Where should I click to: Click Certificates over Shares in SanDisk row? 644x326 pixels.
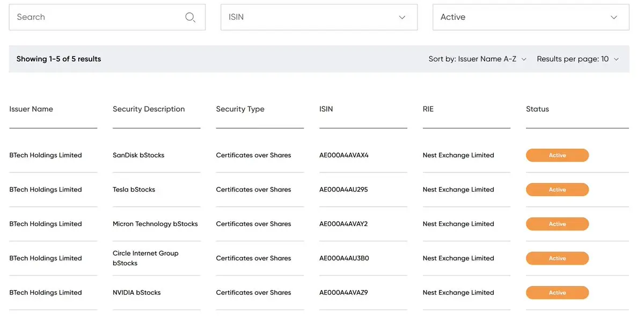coord(253,155)
